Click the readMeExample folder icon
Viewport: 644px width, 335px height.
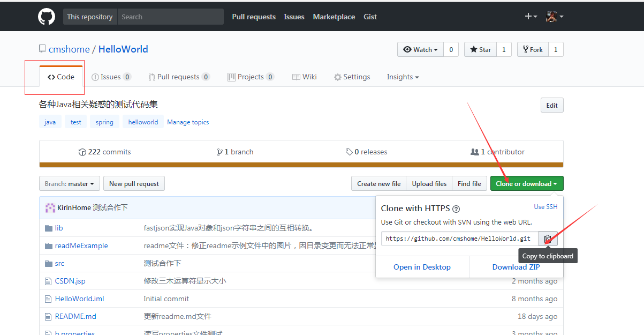pyautogui.click(x=49, y=245)
